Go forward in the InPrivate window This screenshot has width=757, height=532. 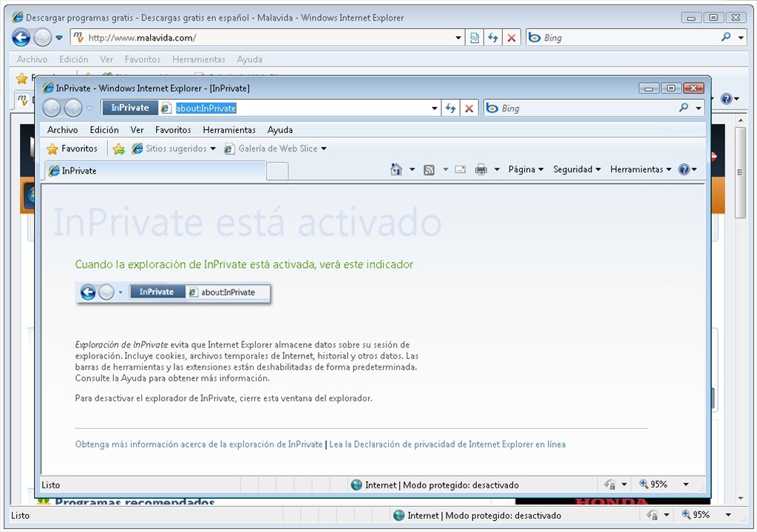[73, 108]
